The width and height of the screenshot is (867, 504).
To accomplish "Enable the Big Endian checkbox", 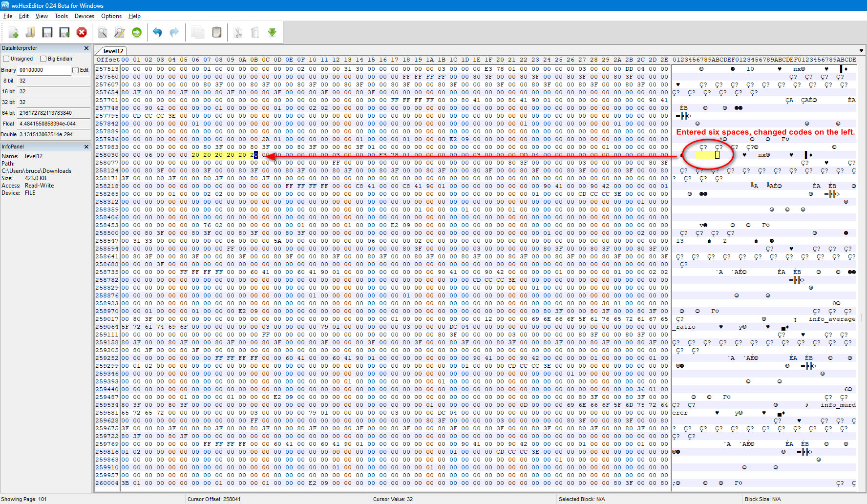I will click(x=43, y=59).
